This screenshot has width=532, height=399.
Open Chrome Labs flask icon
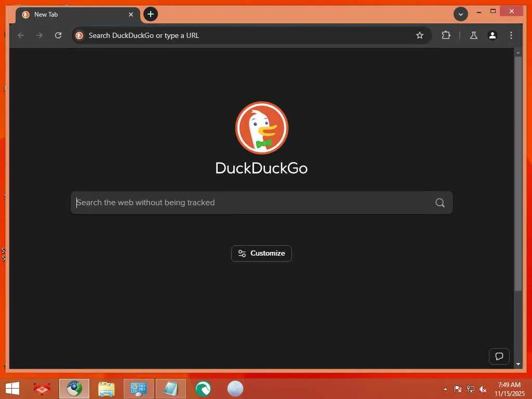474,35
